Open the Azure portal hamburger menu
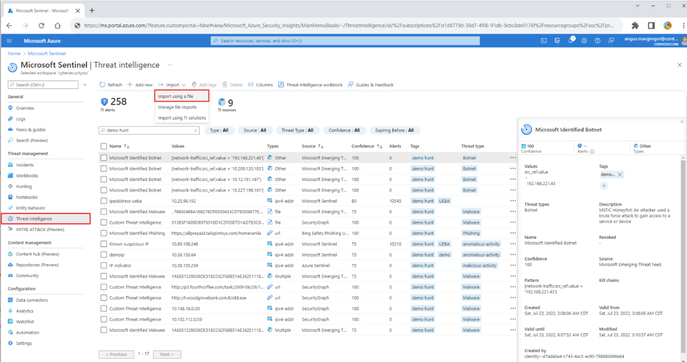Screen dimensions: 687x362 click(x=9, y=41)
